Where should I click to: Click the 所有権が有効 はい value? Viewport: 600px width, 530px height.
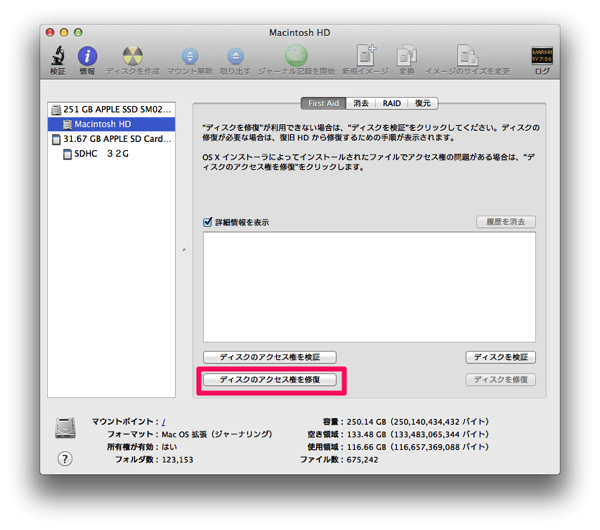click(x=169, y=447)
